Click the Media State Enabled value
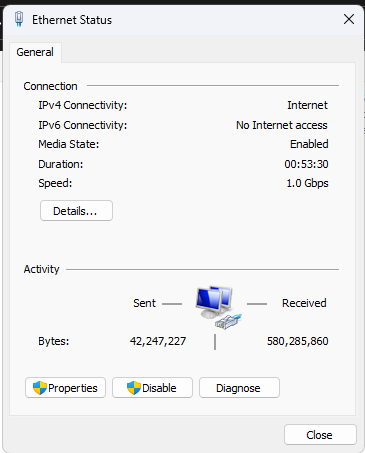Image resolution: width=365 pixels, height=453 pixels. point(309,144)
